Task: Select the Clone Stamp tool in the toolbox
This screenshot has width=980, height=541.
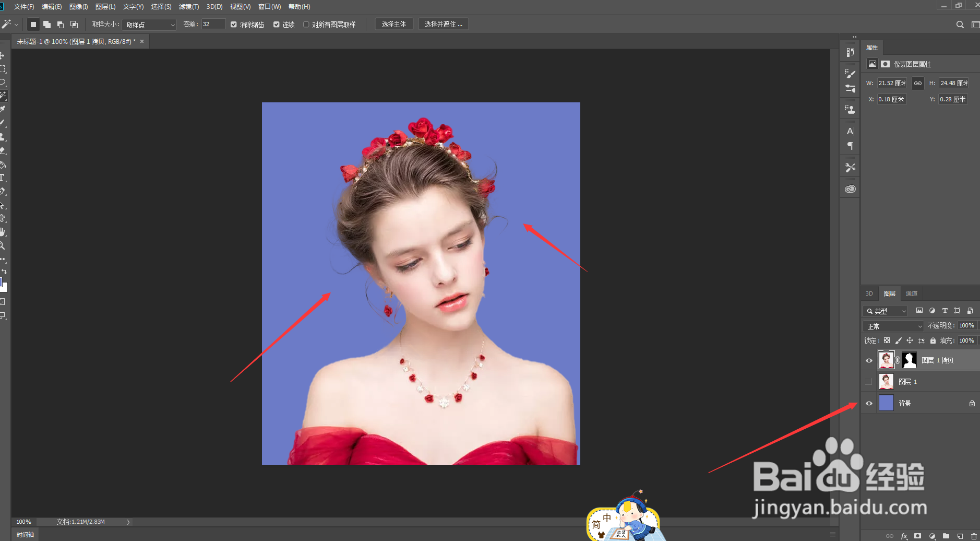Action: (x=3, y=136)
